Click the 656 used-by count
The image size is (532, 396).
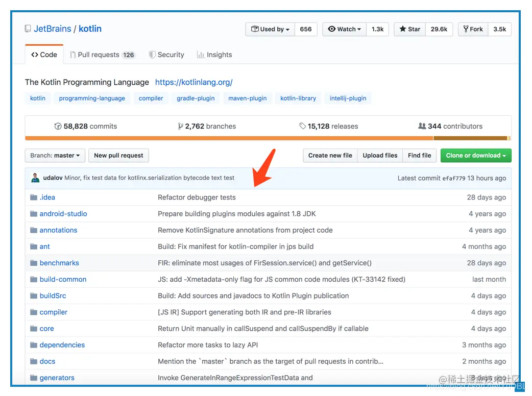coord(306,29)
